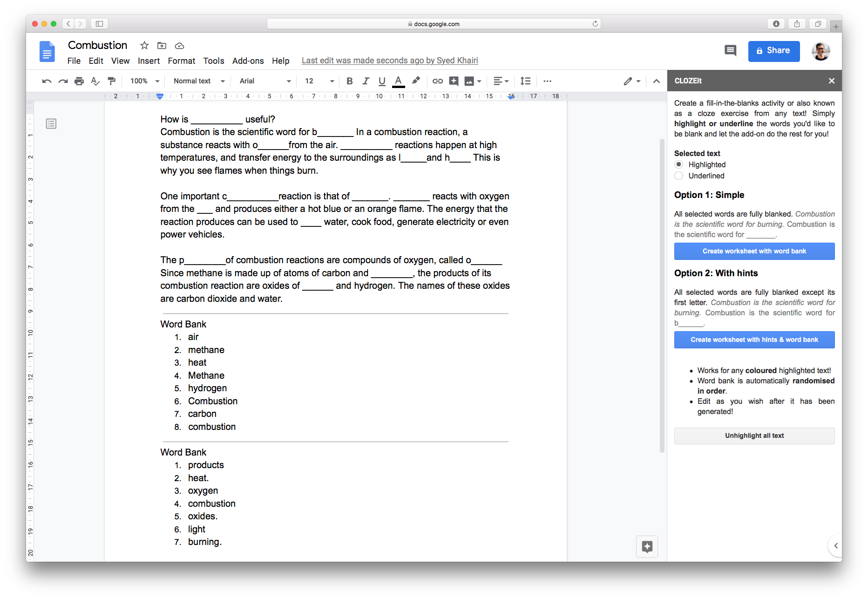
Task: Open the Safari share sheet
Action: point(797,24)
